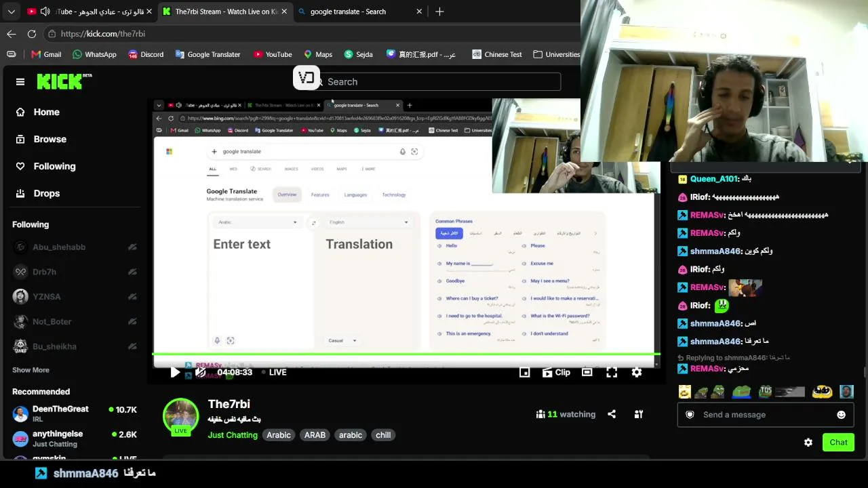
Task: Reload the current page
Action: (x=32, y=34)
